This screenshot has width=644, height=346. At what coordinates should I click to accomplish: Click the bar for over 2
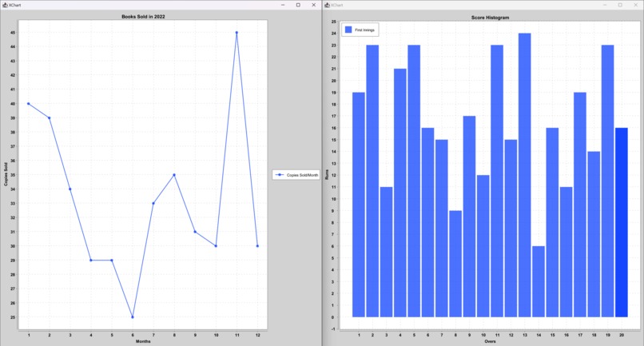372,181
